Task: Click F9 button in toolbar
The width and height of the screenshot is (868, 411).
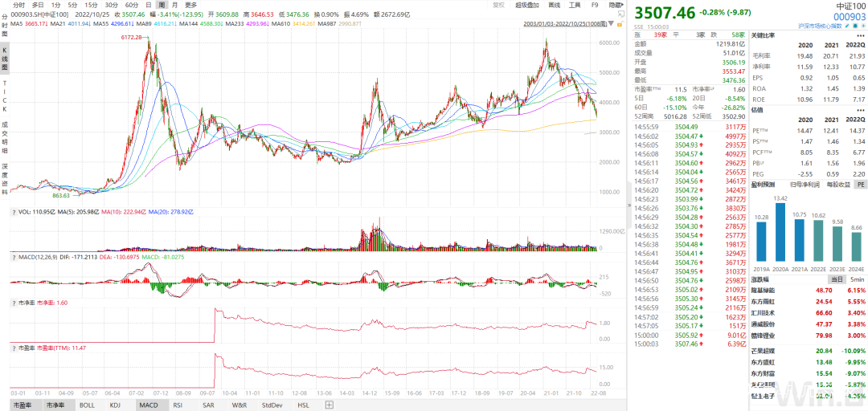Action: pyautogui.click(x=595, y=5)
